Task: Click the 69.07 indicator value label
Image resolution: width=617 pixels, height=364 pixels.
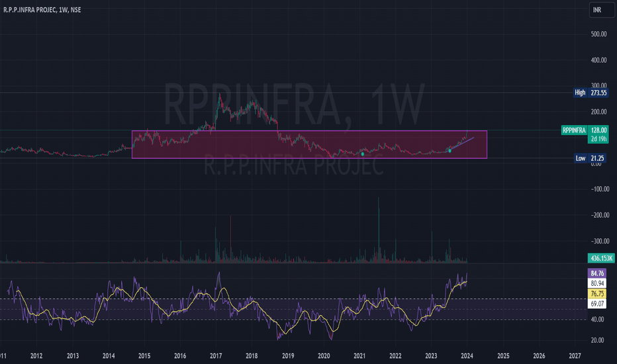Action: (597, 304)
